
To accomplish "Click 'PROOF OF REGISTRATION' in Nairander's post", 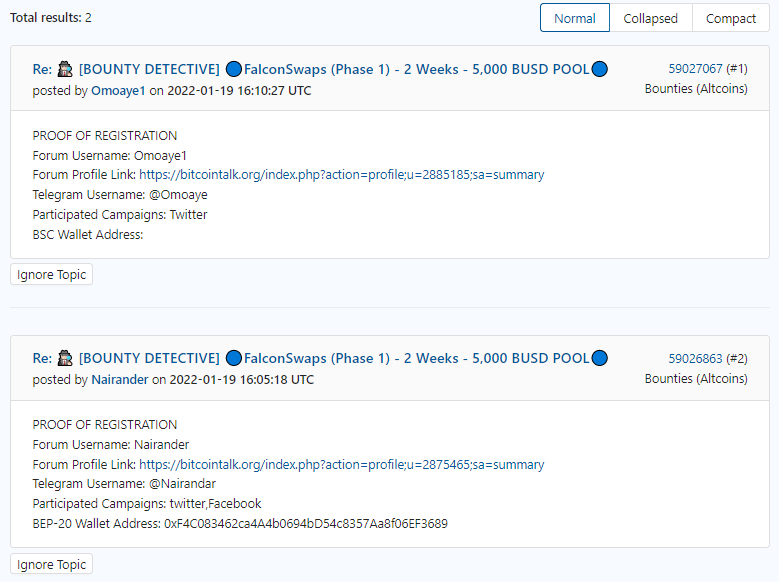I will (105, 425).
